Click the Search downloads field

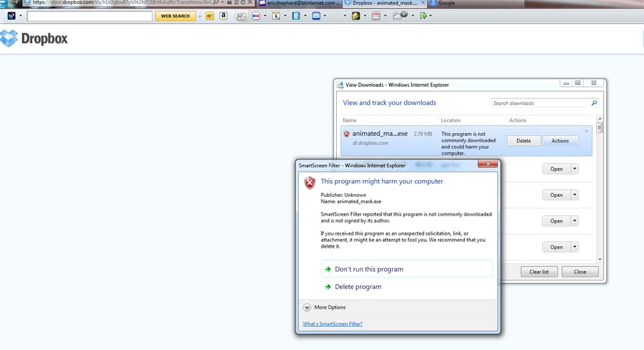tap(545, 103)
